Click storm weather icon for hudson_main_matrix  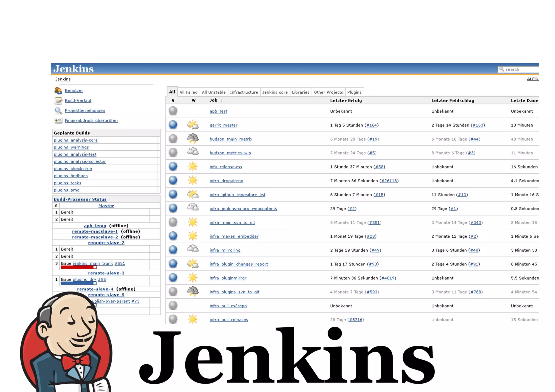click(x=193, y=139)
